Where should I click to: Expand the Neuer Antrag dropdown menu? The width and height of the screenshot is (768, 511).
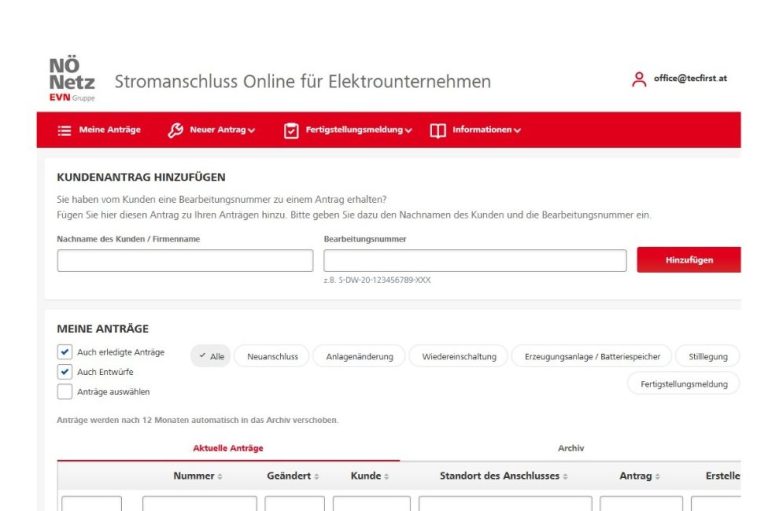tap(252, 131)
